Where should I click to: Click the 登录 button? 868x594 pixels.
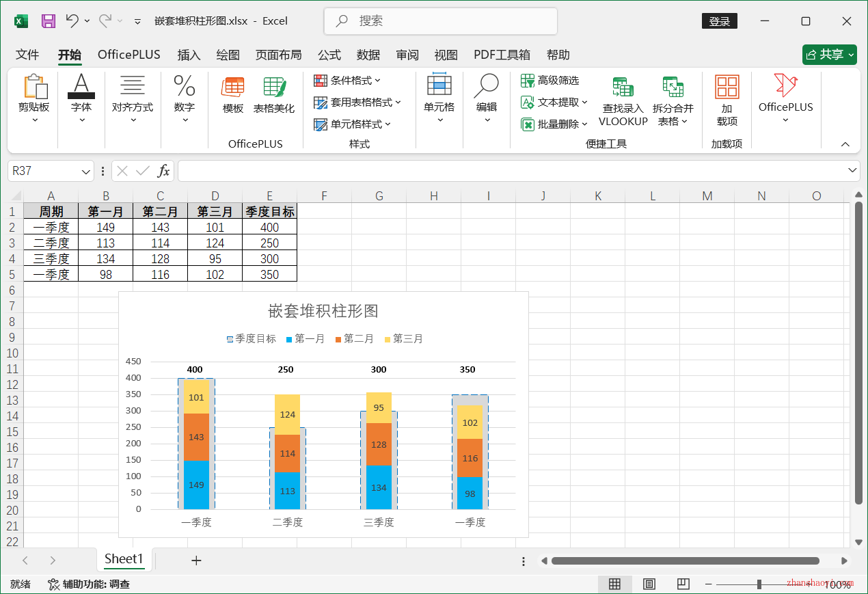pyautogui.click(x=719, y=21)
